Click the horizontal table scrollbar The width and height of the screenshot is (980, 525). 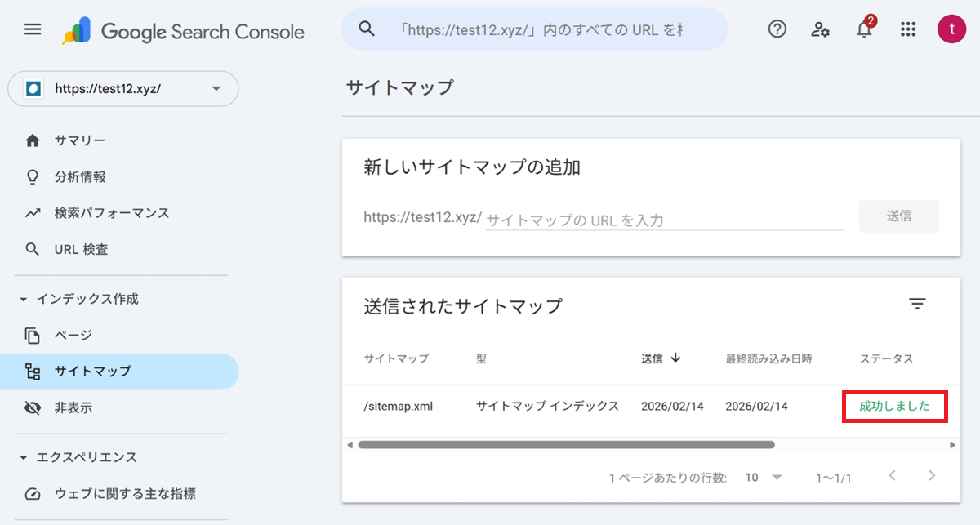[x=565, y=445]
